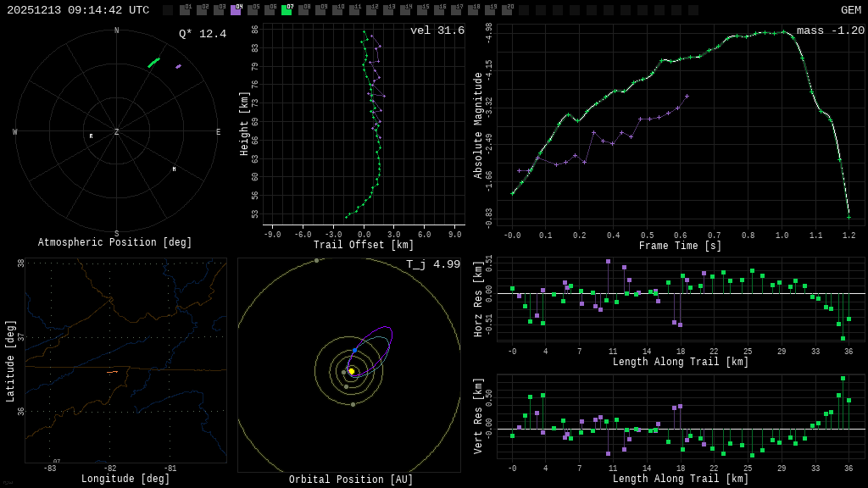
Task: Click the orange meteor ground track on map
Action: coord(113,373)
